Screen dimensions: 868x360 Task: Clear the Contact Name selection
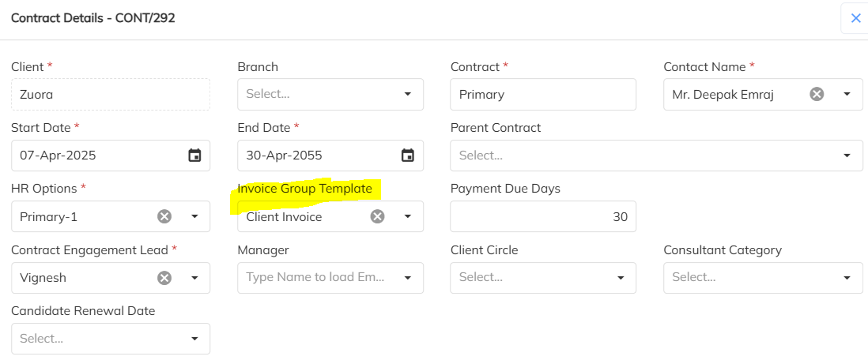pyautogui.click(x=817, y=94)
